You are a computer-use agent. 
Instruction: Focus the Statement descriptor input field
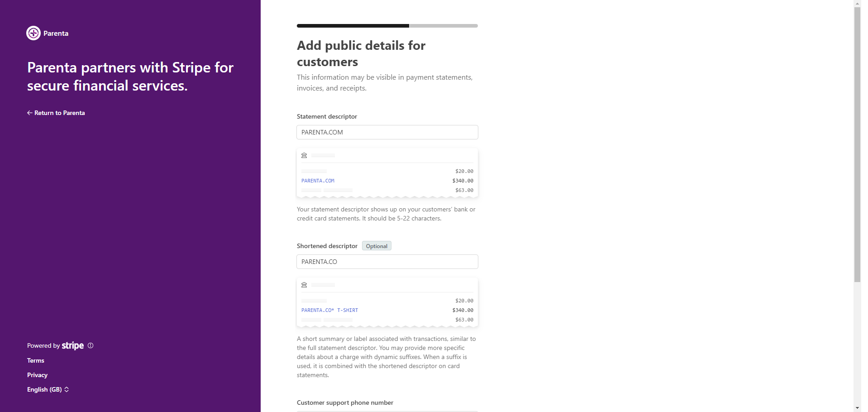(387, 132)
